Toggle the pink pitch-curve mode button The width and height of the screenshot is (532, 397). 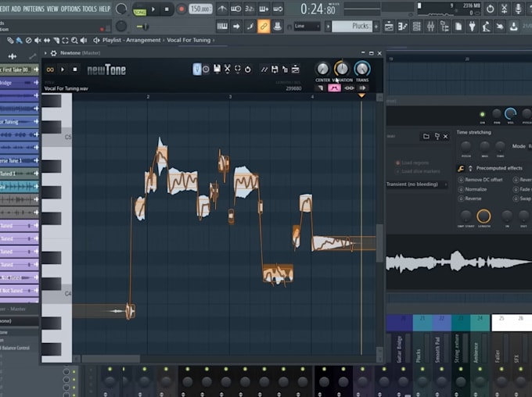click(x=334, y=88)
